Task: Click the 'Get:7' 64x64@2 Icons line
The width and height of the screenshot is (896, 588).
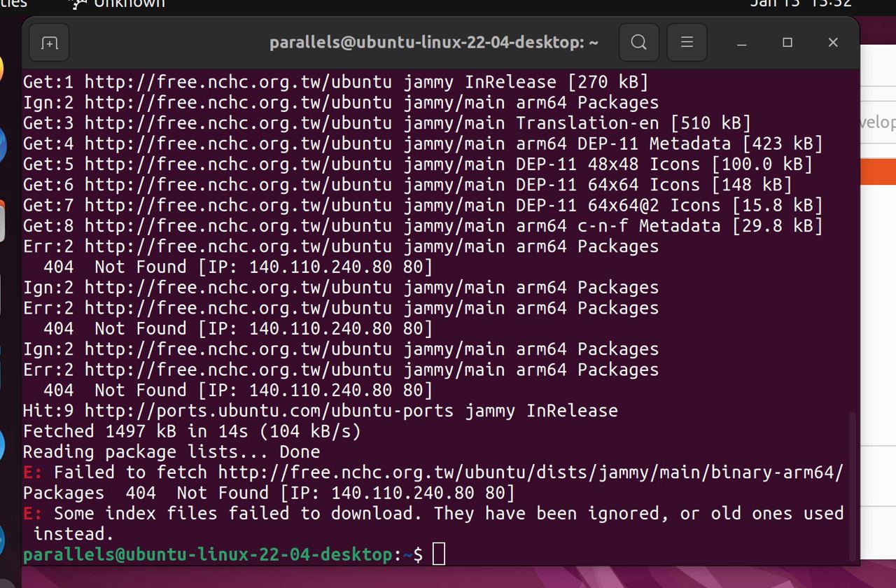Action: (423, 205)
